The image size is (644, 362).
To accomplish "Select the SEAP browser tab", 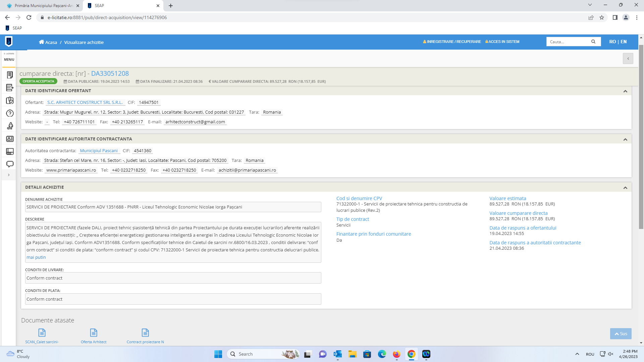I will (123, 6).
